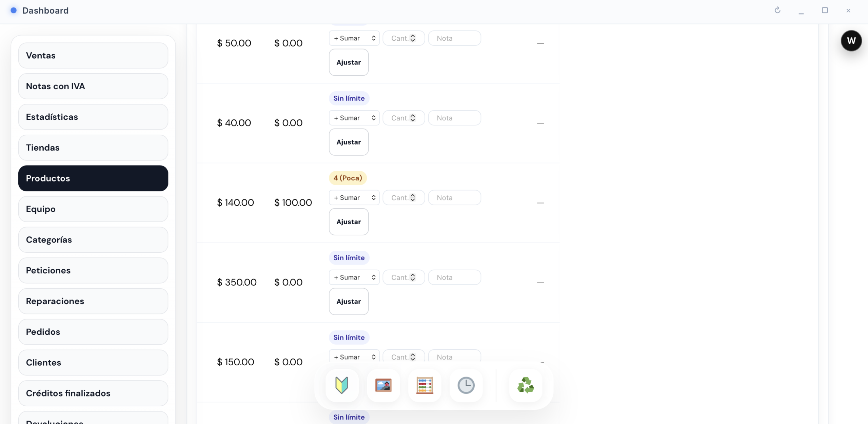Select the $ 150.00 price cell
This screenshot has height=424, width=868.
point(235,362)
